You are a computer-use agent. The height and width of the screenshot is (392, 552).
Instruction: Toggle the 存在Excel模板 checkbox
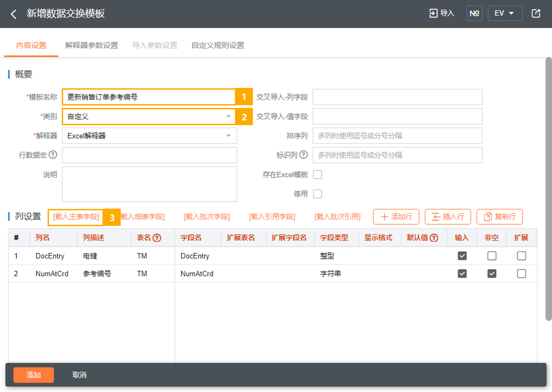[x=317, y=175]
